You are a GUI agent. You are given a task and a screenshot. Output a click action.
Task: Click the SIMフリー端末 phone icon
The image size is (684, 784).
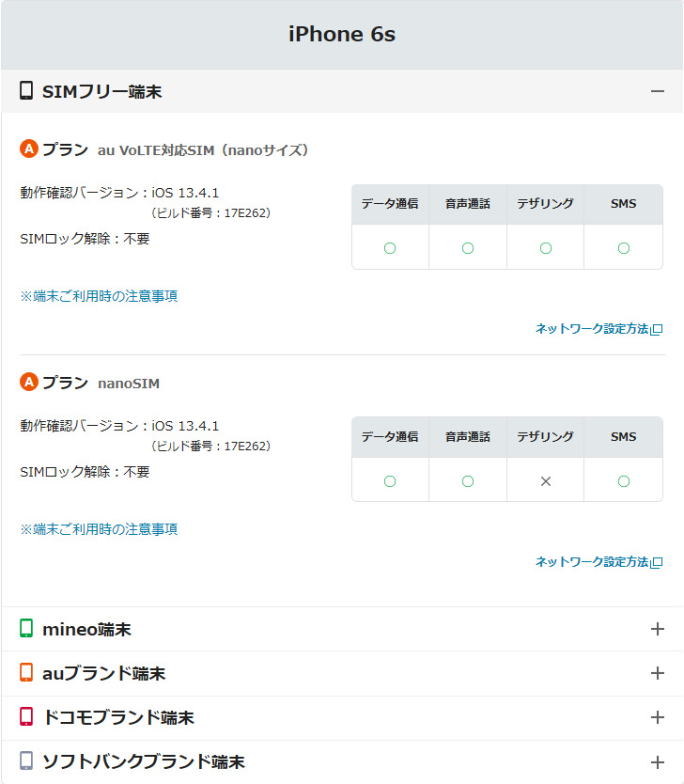tap(26, 91)
